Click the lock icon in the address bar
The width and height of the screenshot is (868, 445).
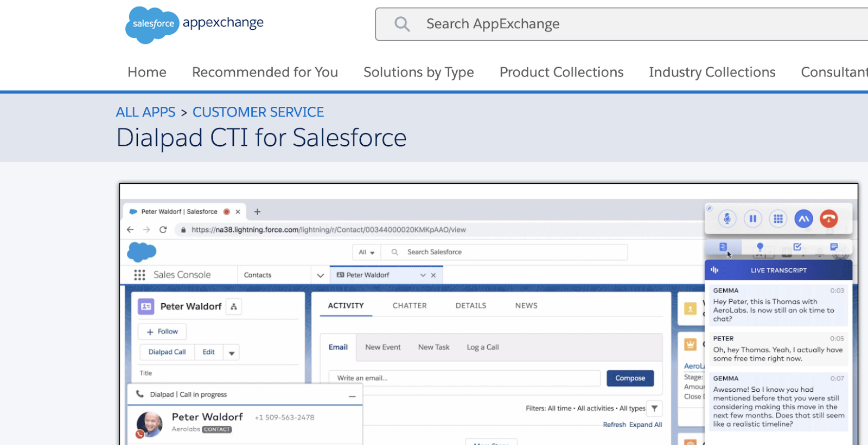click(183, 230)
